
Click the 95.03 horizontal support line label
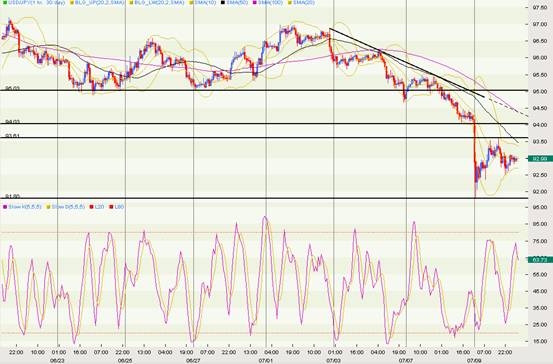(x=12, y=88)
